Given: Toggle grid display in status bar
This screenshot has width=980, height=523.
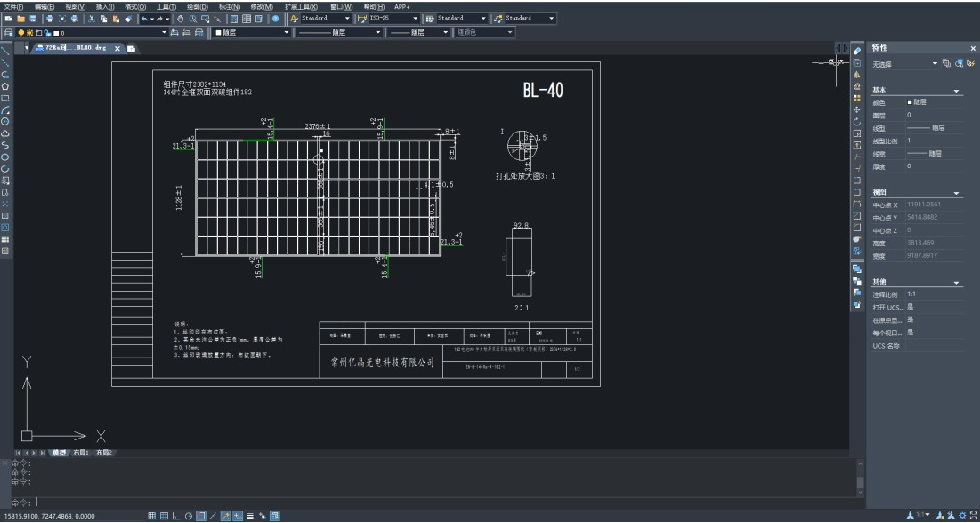Looking at the screenshot, I should (164, 516).
